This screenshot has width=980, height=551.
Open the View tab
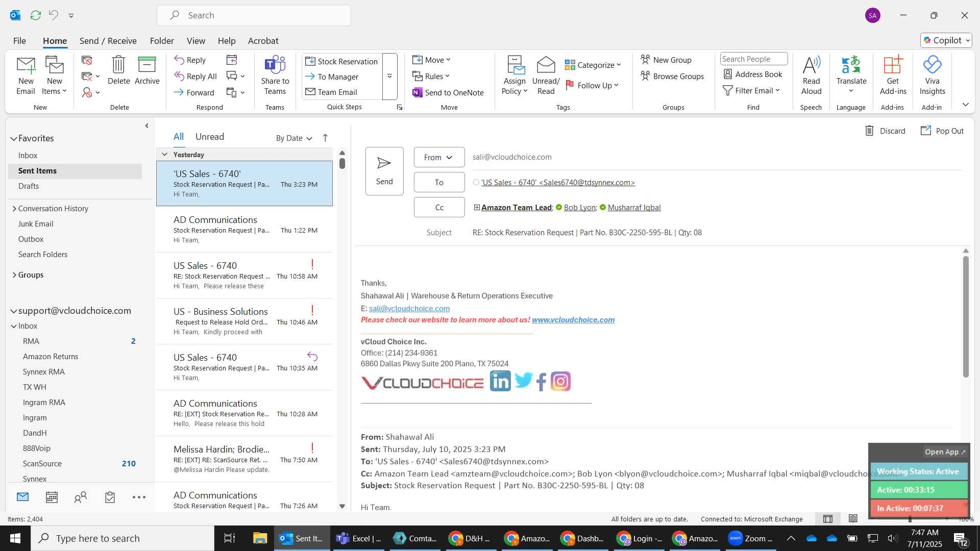click(x=195, y=40)
